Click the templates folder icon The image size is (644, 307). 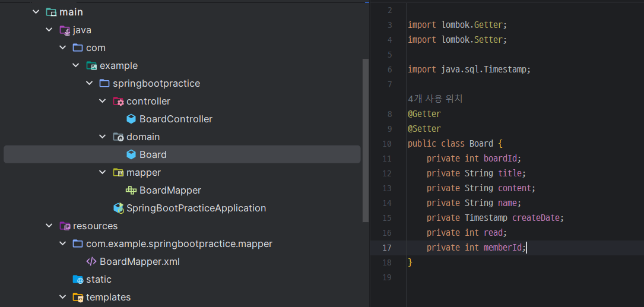coord(78,297)
